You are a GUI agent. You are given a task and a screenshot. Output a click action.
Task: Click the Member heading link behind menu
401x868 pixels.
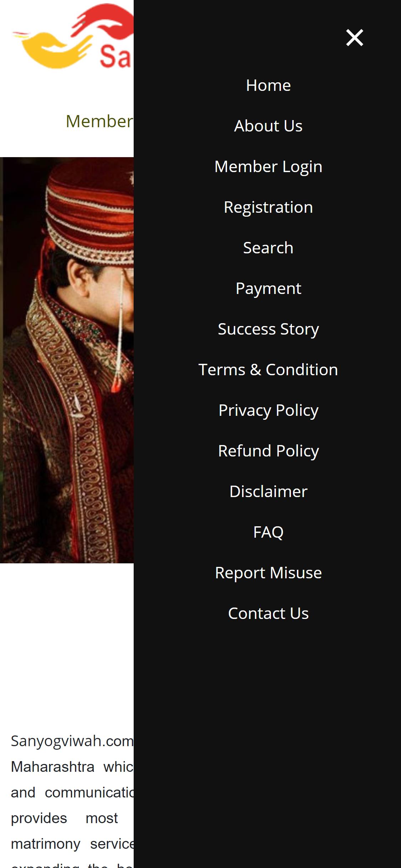[99, 122]
